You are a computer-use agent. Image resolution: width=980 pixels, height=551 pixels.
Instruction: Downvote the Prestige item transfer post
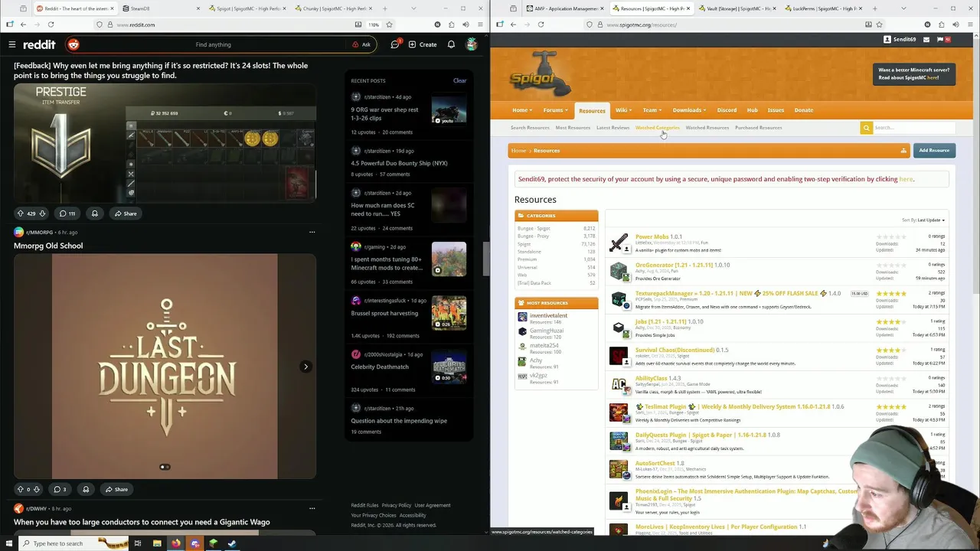[x=42, y=214]
